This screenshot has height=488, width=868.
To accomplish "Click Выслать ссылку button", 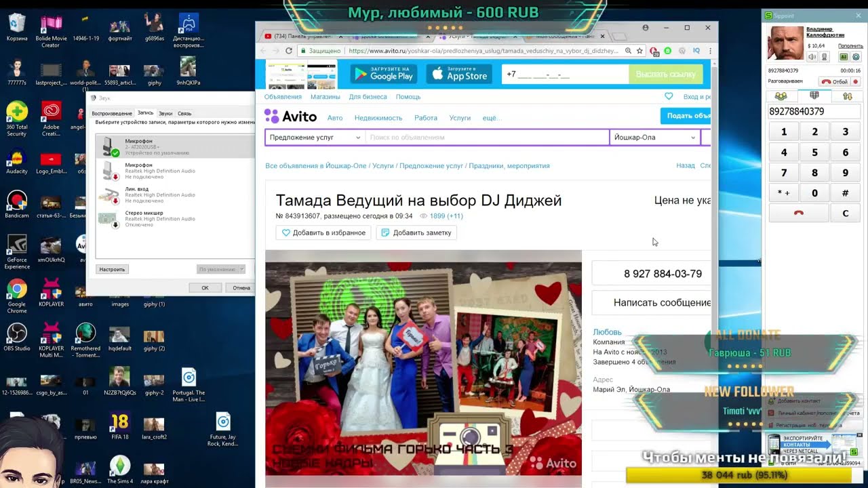I will pos(665,75).
